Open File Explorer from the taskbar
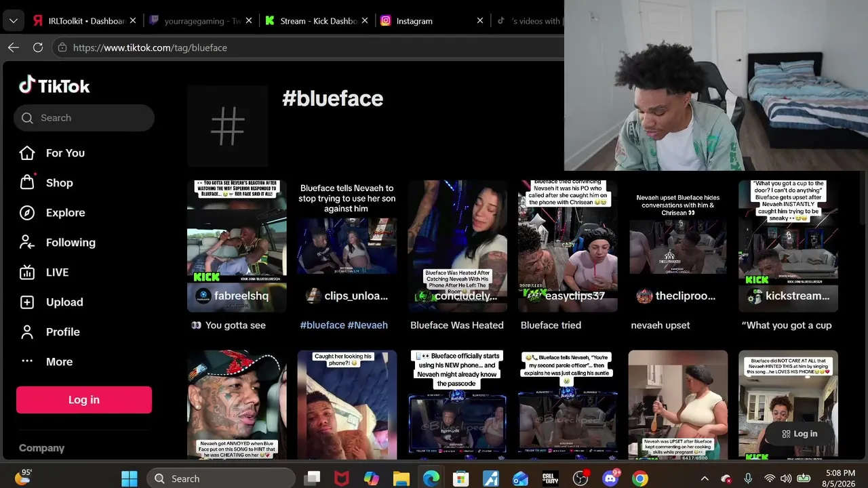Screen dimensions: 868x488 [401, 479]
